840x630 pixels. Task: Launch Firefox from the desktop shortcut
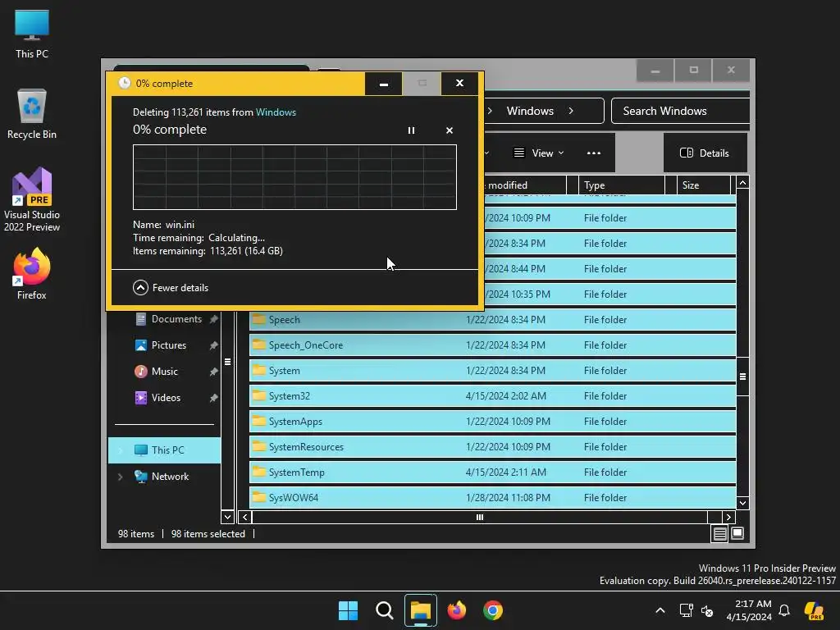(x=32, y=273)
